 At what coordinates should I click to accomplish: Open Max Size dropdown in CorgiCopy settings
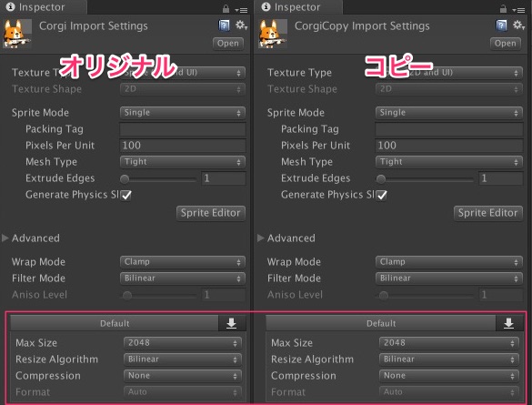coord(449,343)
